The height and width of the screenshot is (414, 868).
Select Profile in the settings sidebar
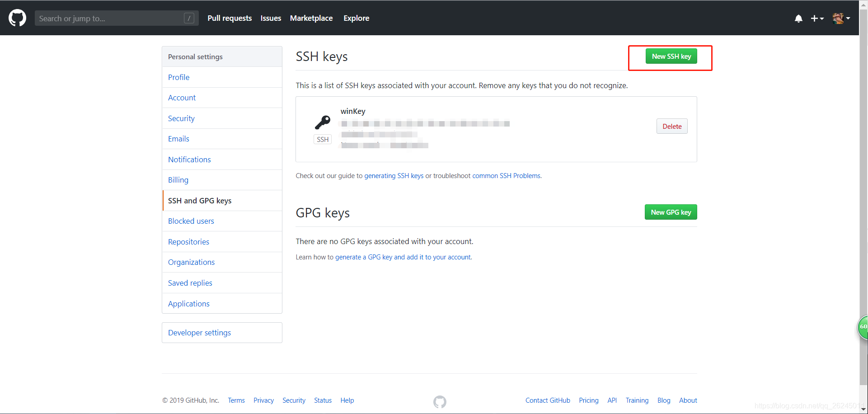pos(222,77)
